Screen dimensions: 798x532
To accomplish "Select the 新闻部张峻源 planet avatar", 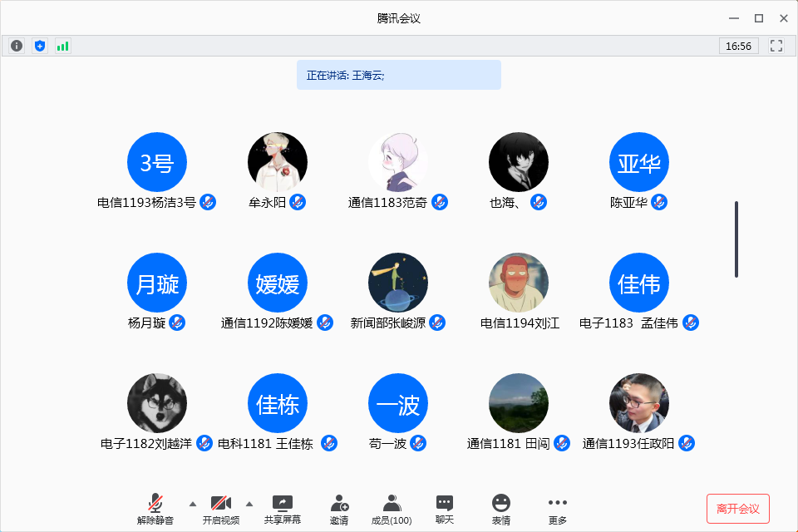I will [x=398, y=283].
